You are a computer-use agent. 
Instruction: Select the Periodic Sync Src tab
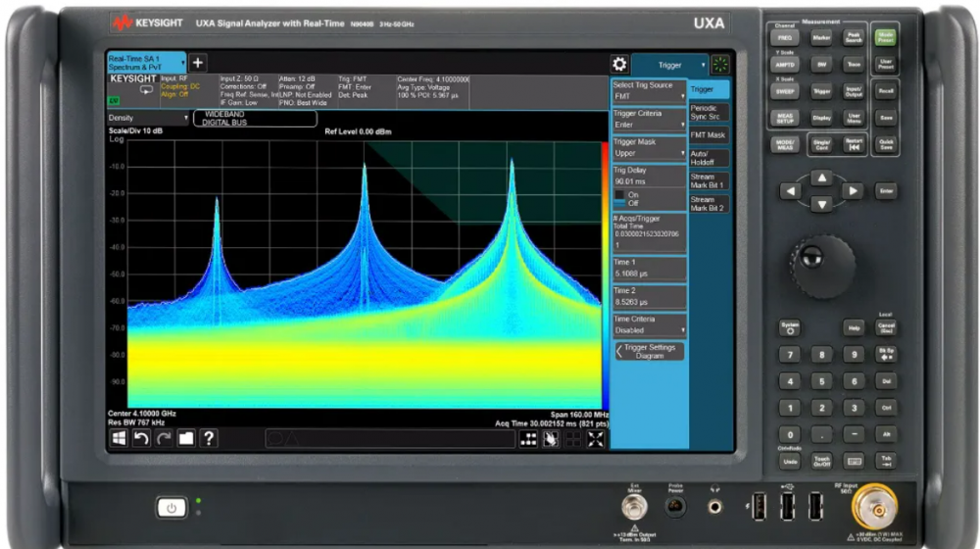[709, 113]
